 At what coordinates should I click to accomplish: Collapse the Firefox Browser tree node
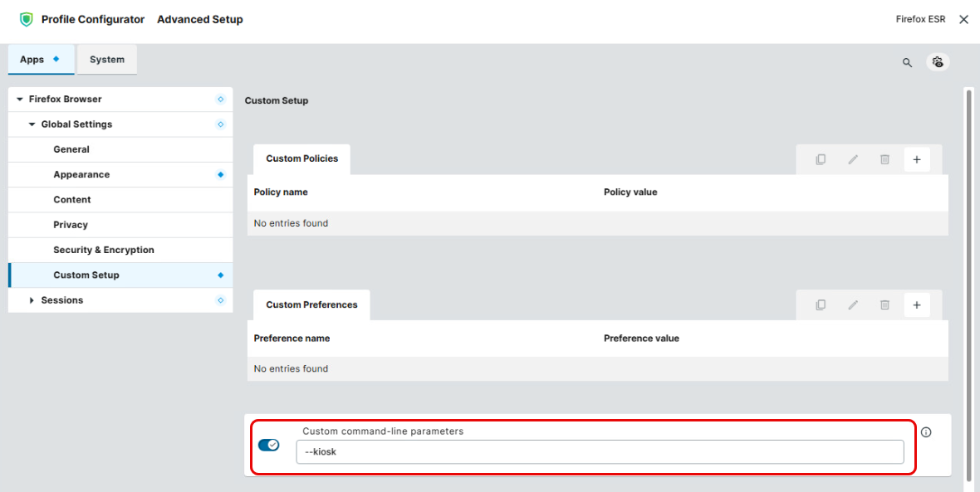pos(19,100)
